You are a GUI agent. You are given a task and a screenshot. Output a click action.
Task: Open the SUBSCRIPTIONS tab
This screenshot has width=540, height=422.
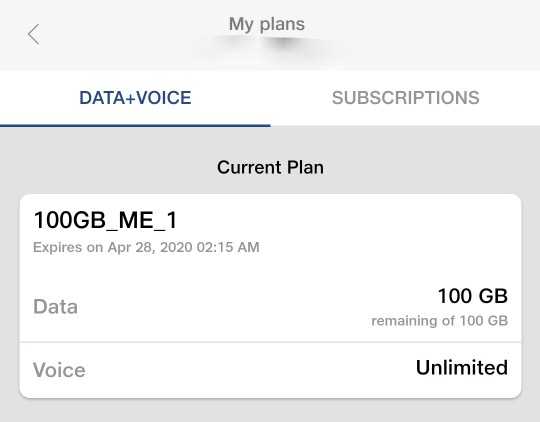[x=405, y=98]
